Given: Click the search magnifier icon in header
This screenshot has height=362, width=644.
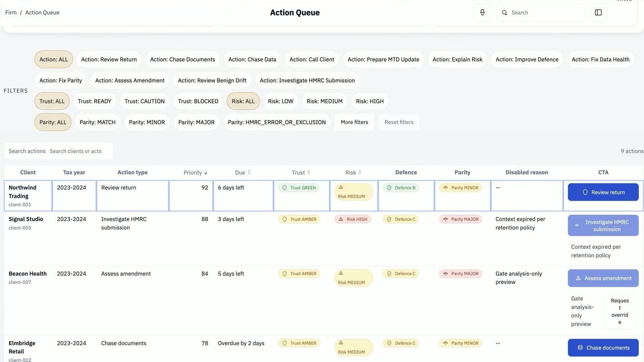Looking at the screenshot, I should (504, 13).
